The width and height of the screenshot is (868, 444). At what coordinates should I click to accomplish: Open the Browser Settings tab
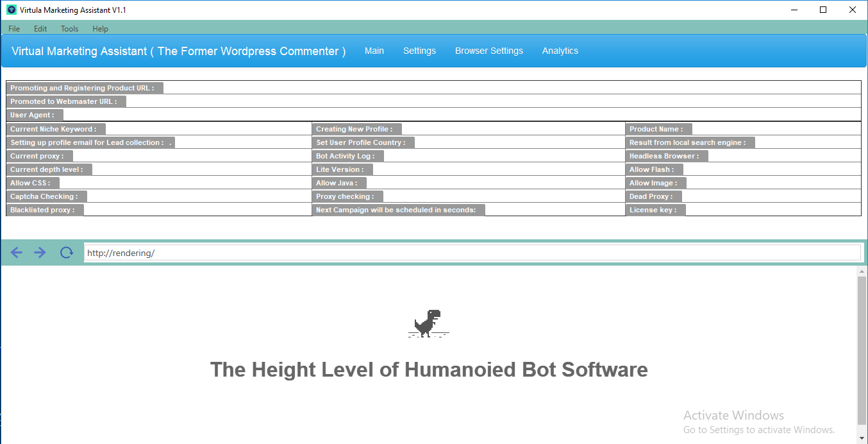click(489, 51)
